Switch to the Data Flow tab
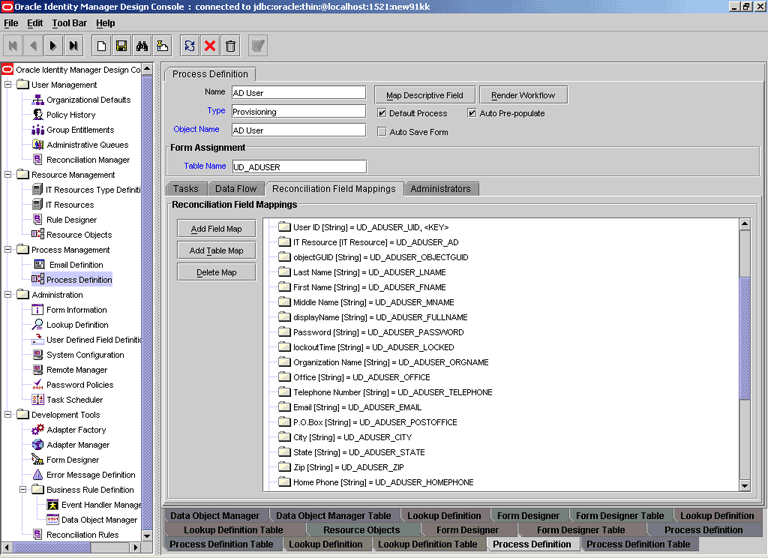Image resolution: width=768 pixels, height=558 pixels. (236, 189)
